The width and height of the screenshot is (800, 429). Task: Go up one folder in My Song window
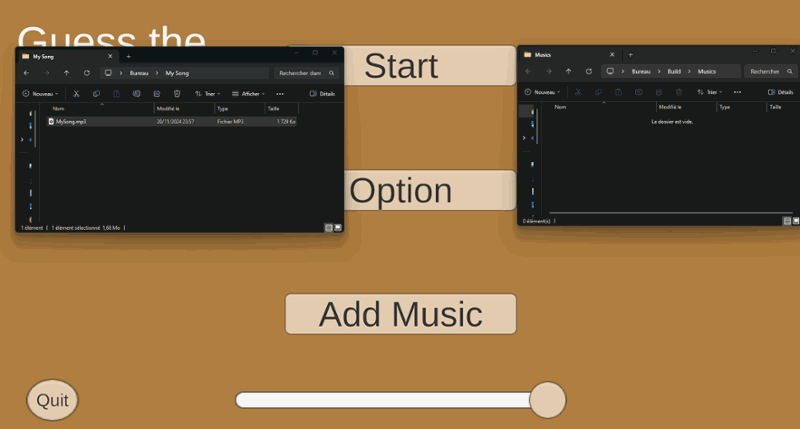[66, 73]
